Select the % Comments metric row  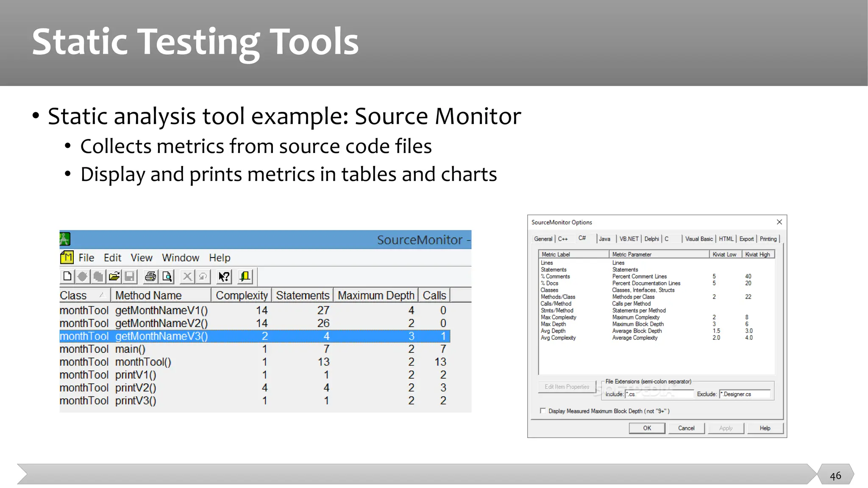(657, 276)
